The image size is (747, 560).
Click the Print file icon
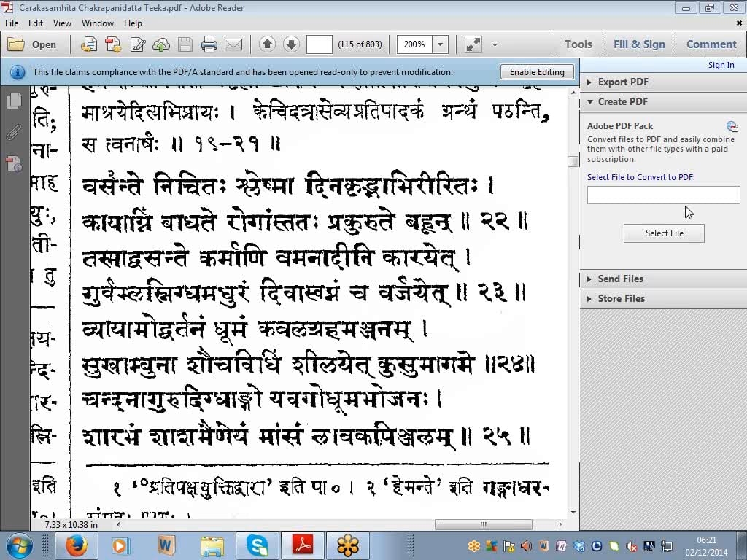[x=209, y=44]
